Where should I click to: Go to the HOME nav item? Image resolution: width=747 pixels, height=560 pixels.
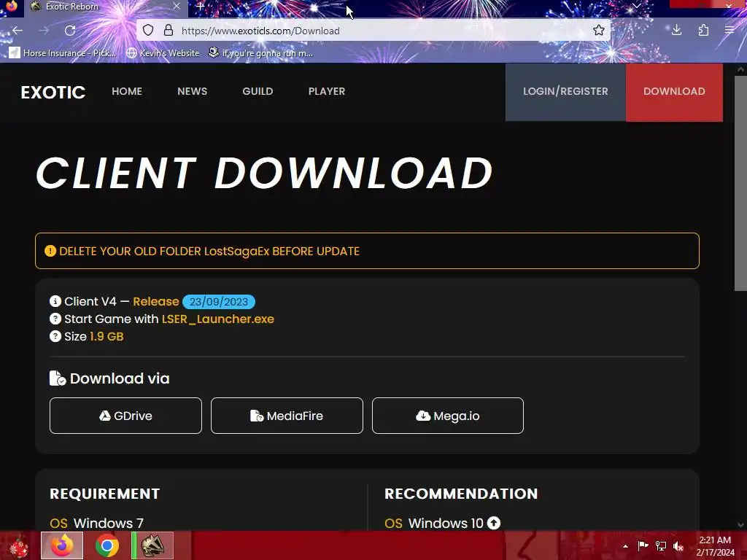(x=127, y=91)
